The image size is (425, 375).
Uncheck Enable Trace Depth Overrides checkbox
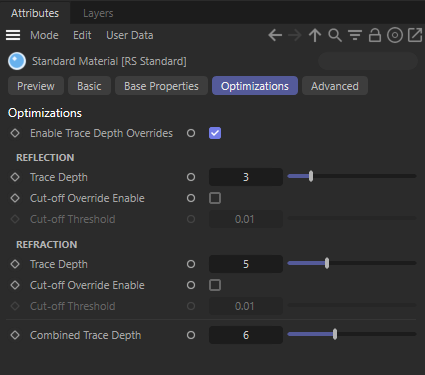coord(215,133)
